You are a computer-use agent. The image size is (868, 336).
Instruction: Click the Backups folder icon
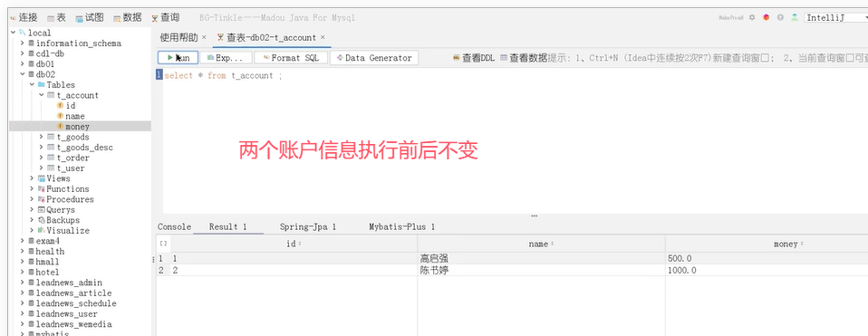(42, 220)
